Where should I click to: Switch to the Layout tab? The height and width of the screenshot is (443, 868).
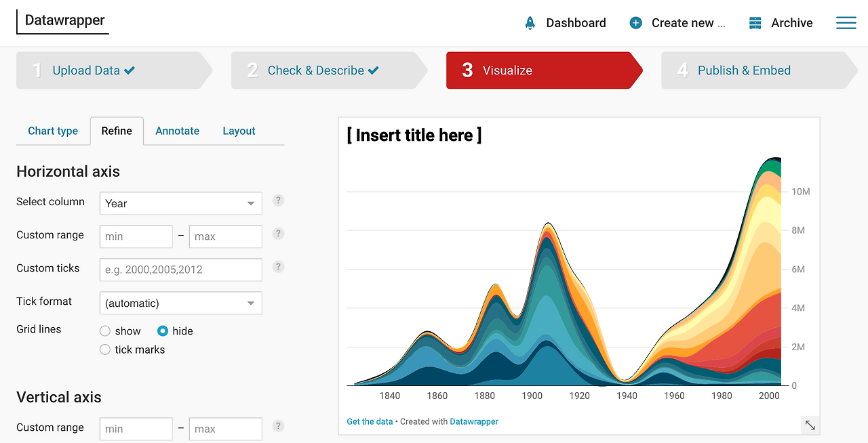pos(239,131)
